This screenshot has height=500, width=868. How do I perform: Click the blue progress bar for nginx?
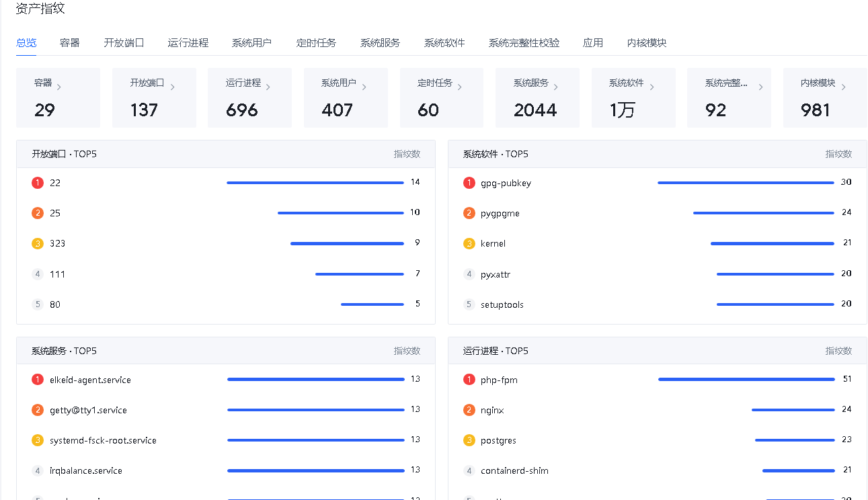pyautogui.click(x=793, y=410)
